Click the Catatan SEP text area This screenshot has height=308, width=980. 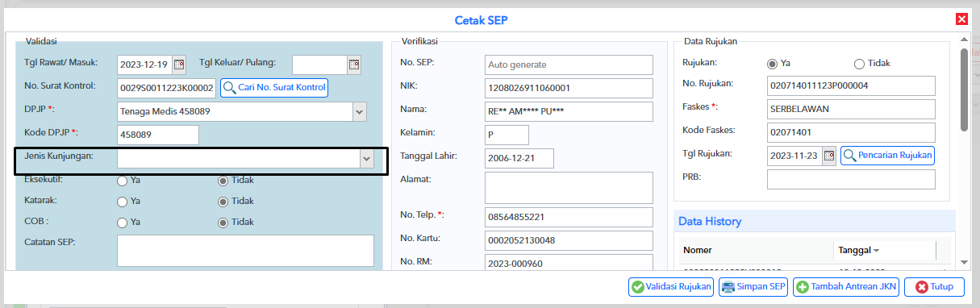tap(245, 251)
